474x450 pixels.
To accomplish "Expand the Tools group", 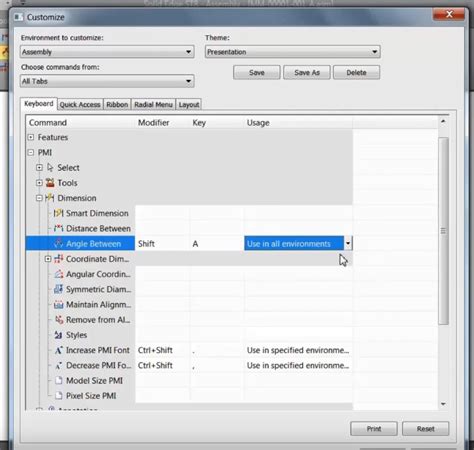I will [39, 183].
